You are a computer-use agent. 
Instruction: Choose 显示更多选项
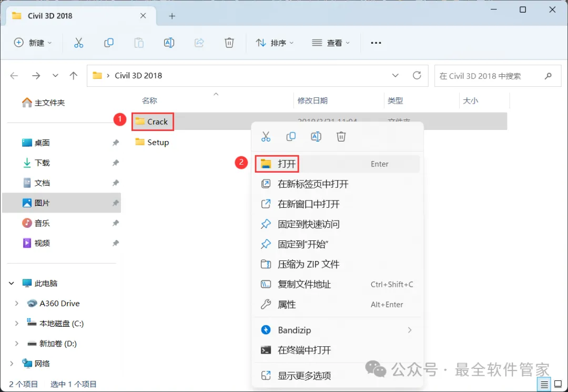coord(337,376)
